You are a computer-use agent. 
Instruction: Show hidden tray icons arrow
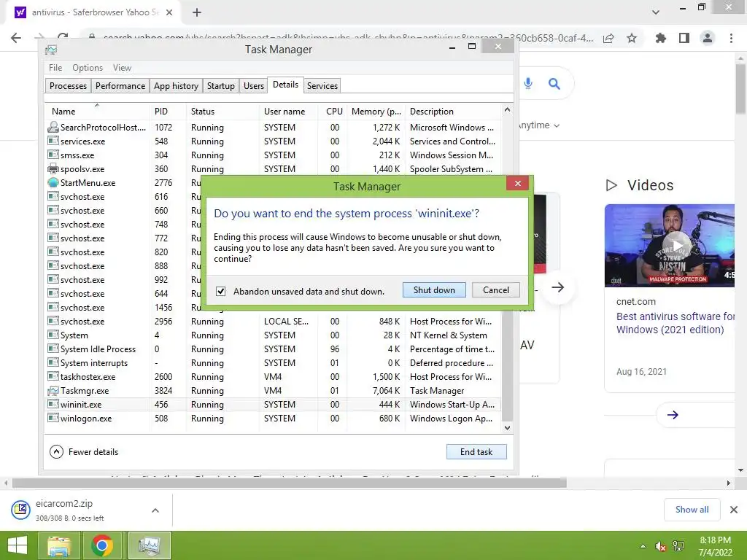(643, 546)
